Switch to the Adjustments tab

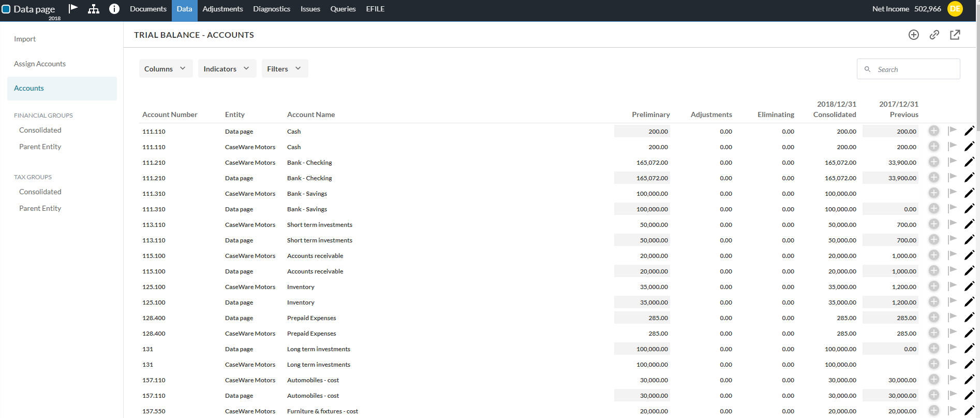pos(222,9)
